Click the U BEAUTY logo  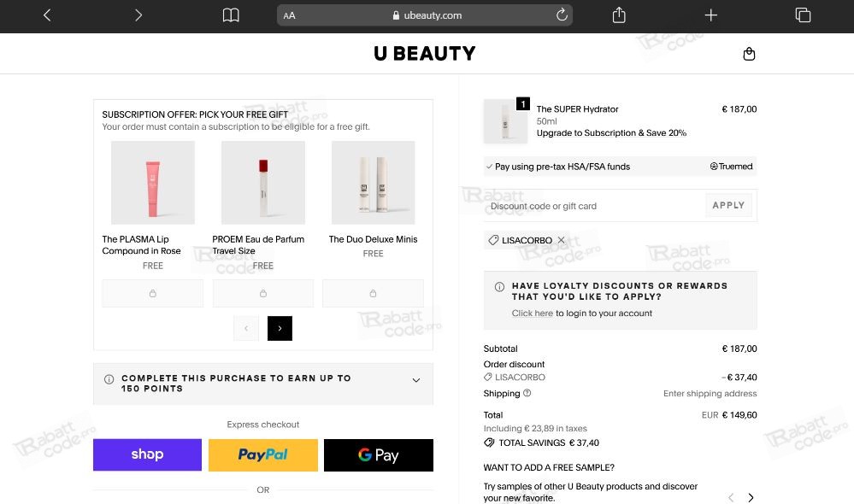(x=425, y=53)
